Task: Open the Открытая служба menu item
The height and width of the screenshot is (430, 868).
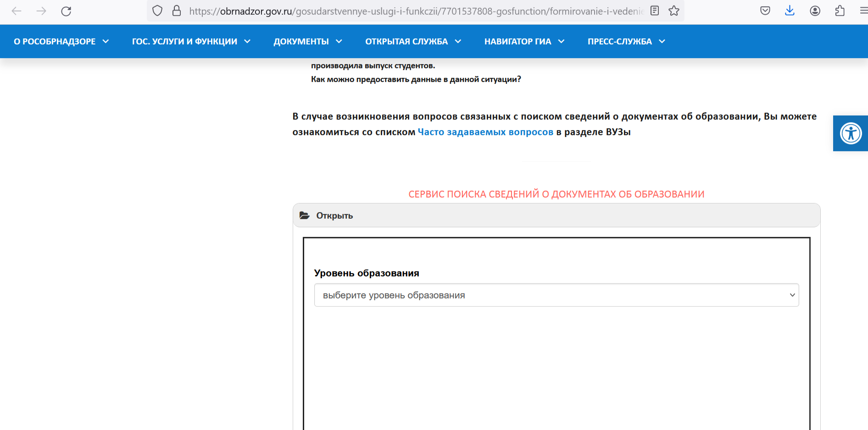Action: (x=413, y=41)
